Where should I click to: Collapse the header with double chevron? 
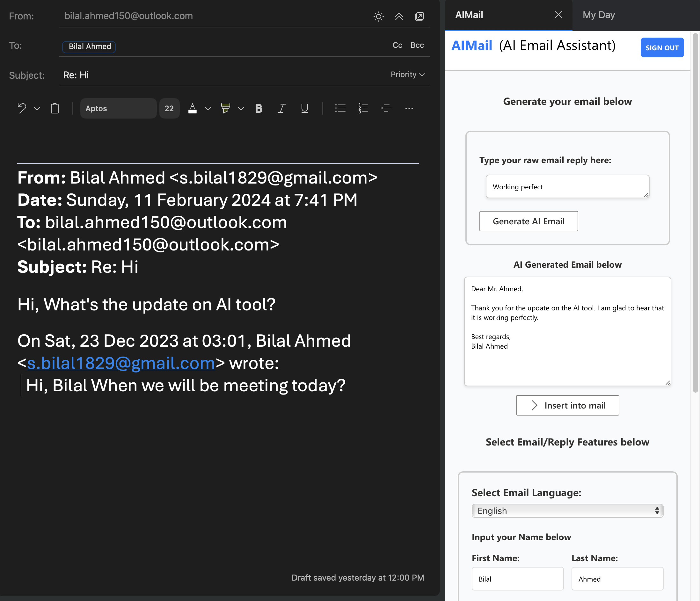[399, 17]
